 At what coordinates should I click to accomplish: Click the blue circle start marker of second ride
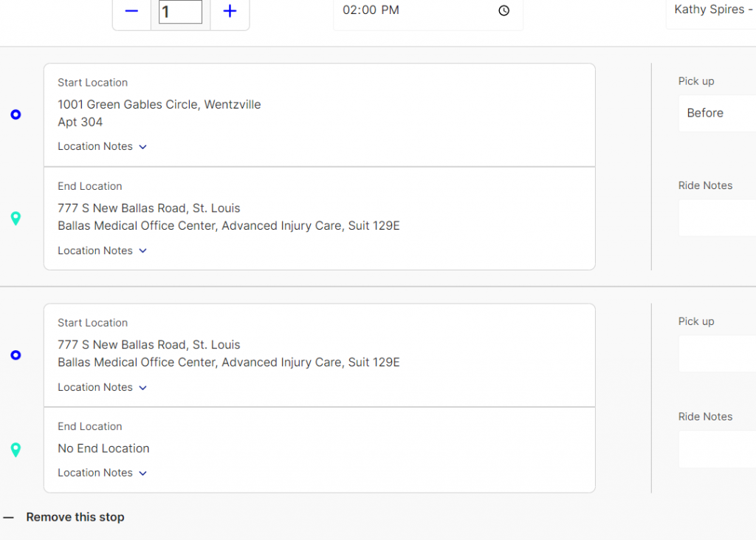(16, 355)
